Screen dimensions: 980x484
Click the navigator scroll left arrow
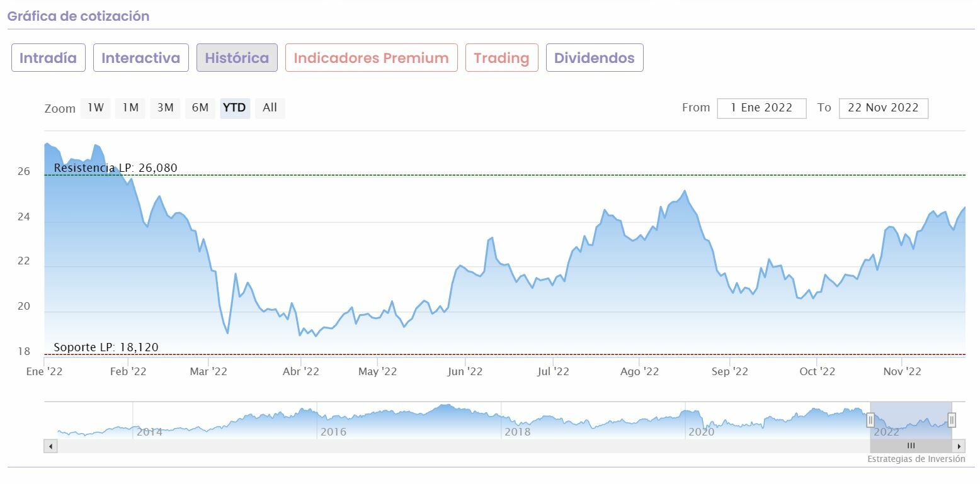[x=51, y=446]
